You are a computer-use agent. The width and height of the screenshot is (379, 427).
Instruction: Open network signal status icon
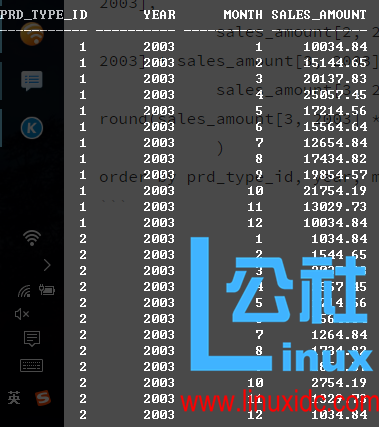pos(24,291)
